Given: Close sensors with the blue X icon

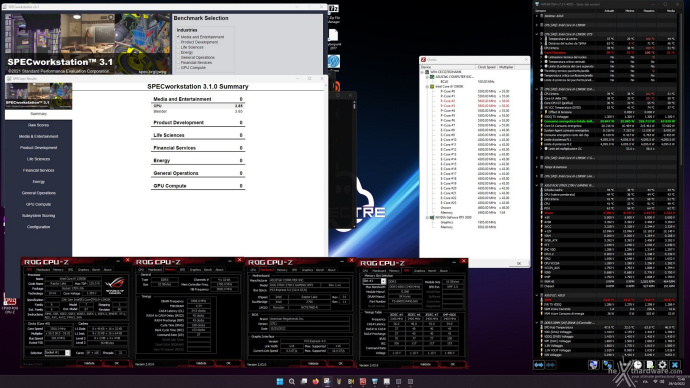Looking at the screenshot, I should coord(675,365).
